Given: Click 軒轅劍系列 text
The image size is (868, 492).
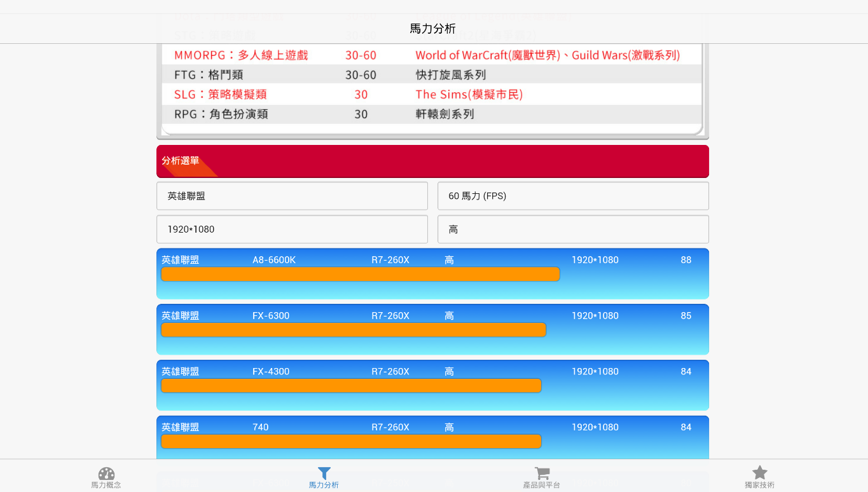Looking at the screenshot, I should pyautogui.click(x=445, y=114).
